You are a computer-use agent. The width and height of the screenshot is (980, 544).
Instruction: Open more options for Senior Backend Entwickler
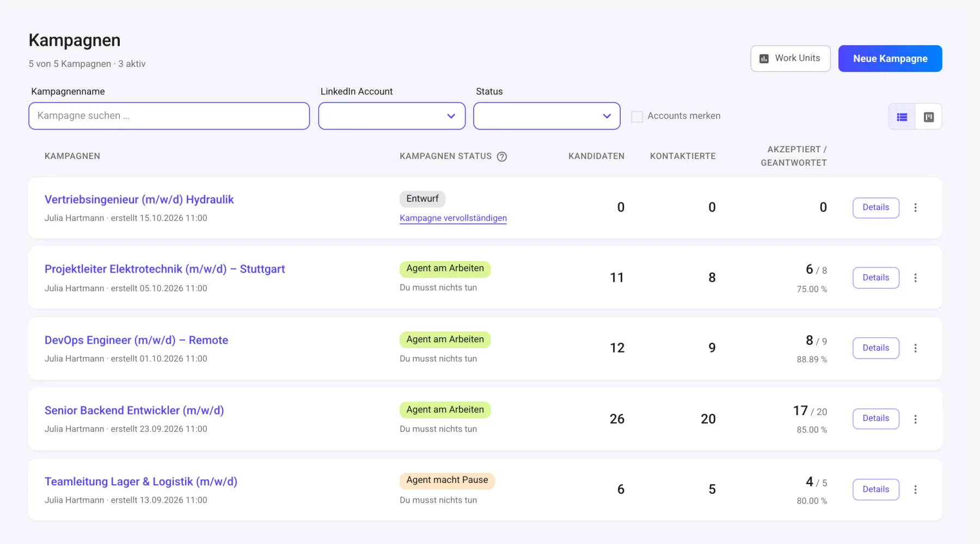click(915, 419)
